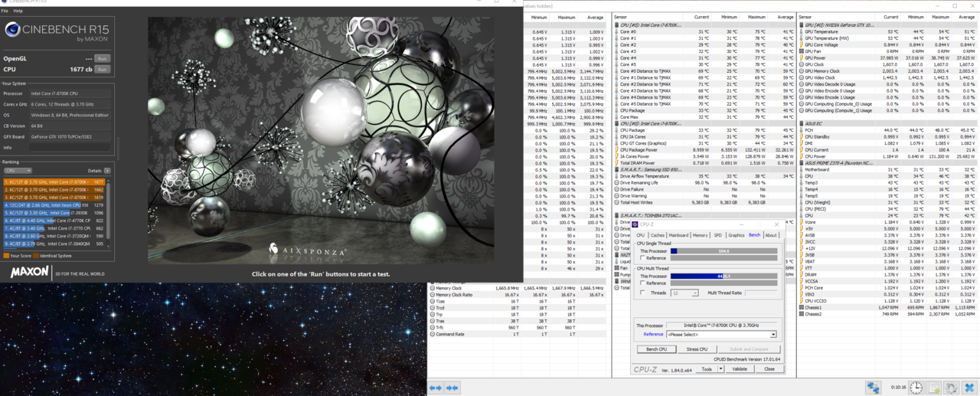This screenshot has width=980, height=396.
Task: Select the 1677 score ranking row
Action: 54,182
